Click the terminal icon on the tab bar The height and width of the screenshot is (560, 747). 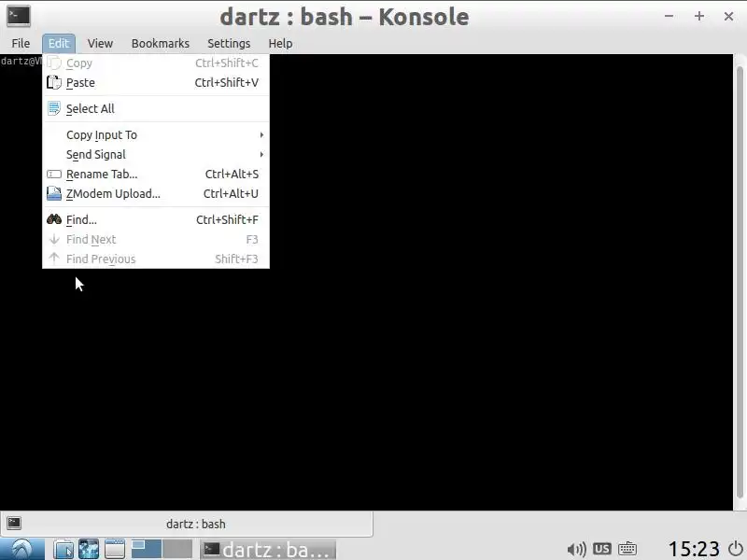(x=14, y=524)
